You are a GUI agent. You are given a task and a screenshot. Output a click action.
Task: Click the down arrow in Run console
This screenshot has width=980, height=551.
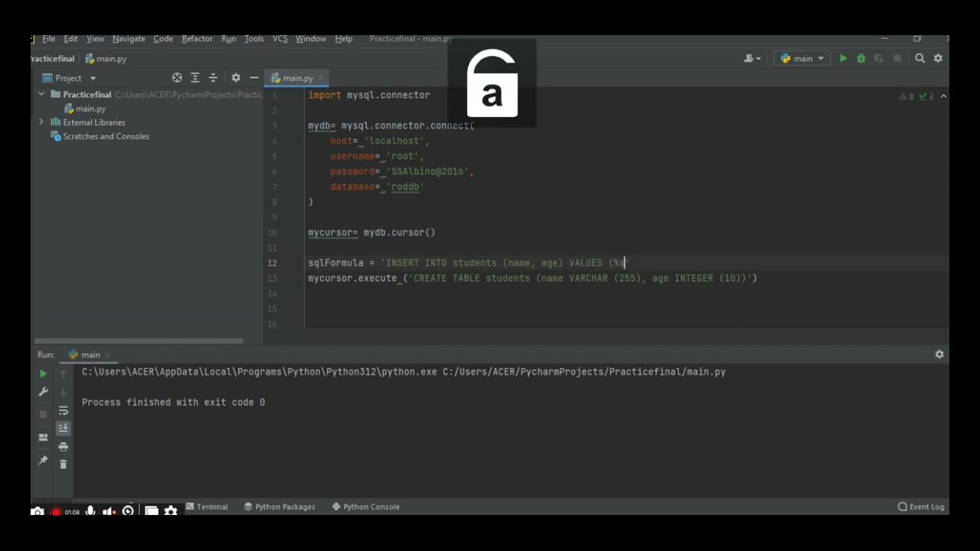pos(63,392)
